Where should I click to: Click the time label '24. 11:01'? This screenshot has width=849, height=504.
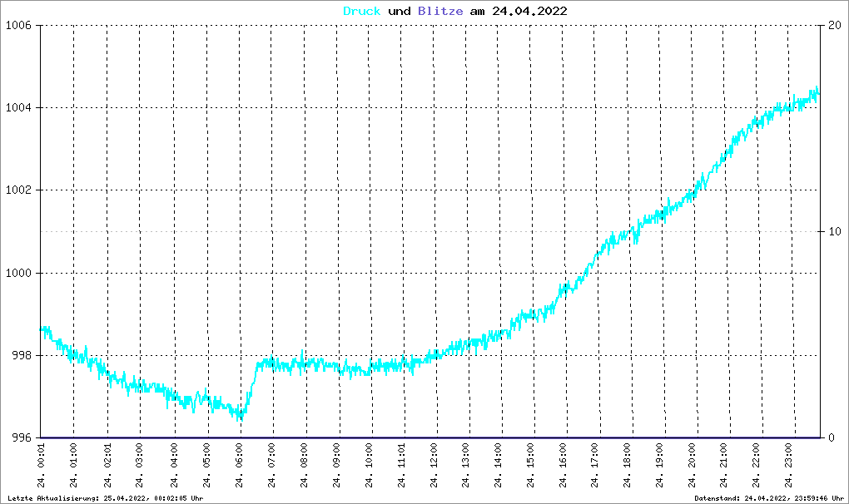[x=402, y=466]
